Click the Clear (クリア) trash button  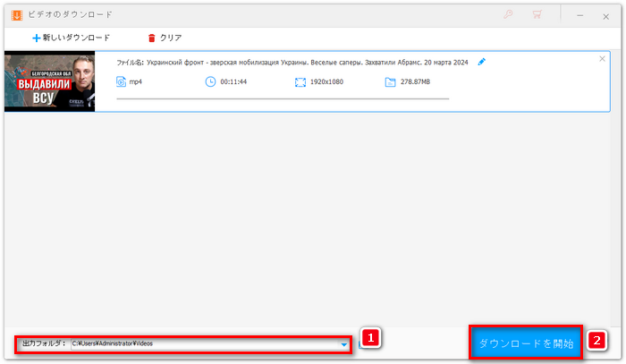pos(165,38)
